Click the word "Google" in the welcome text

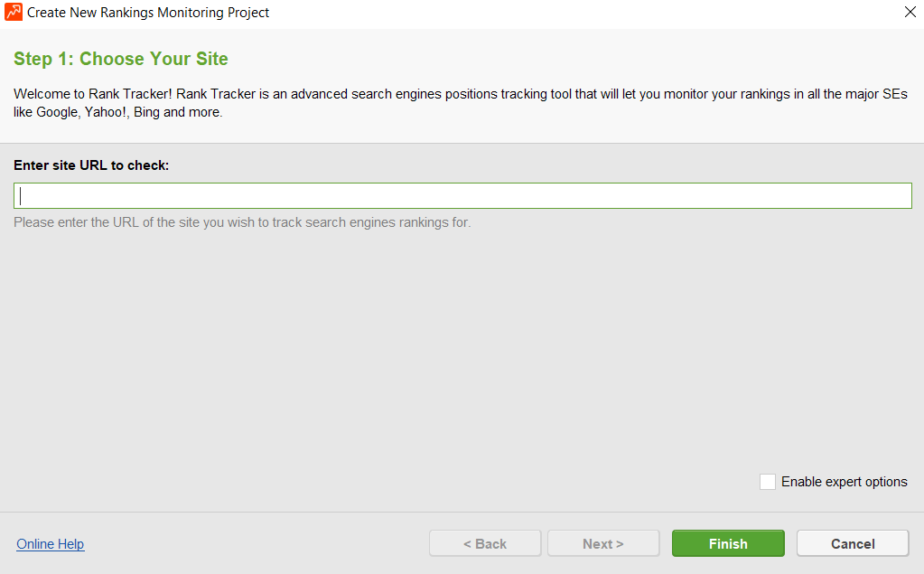(x=57, y=113)
